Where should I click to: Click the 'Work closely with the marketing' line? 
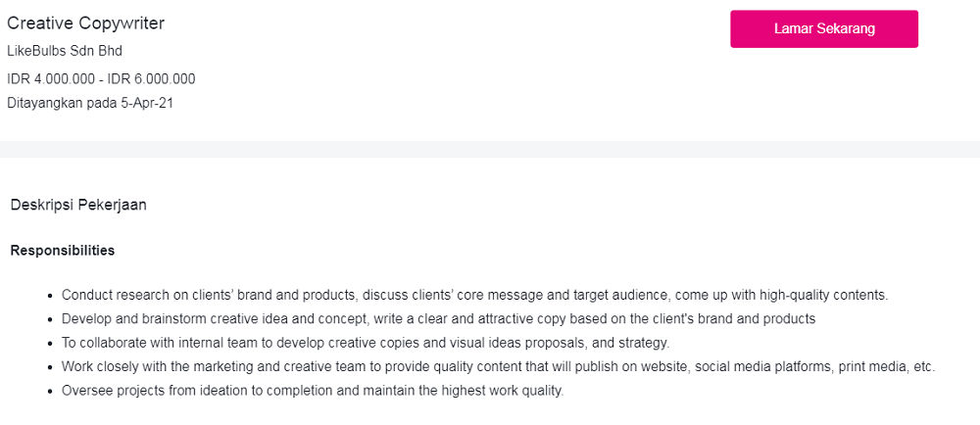[x=498, y=367]
